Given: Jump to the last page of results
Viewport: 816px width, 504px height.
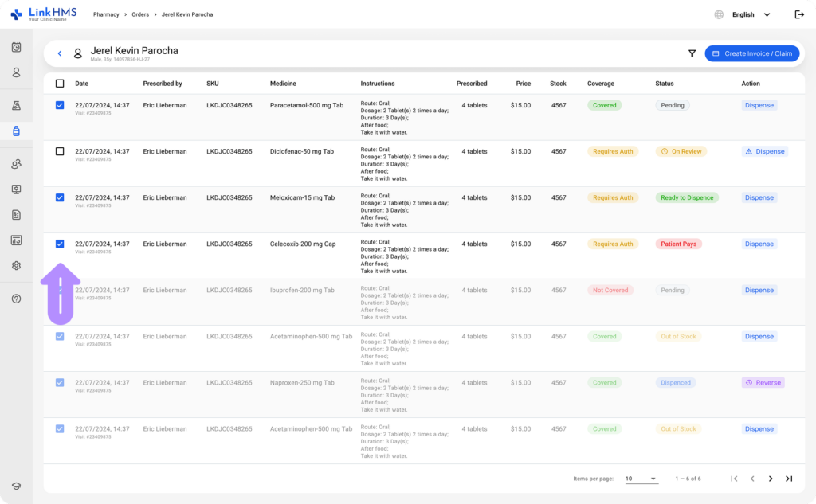Looking at the screenshot, I should (789, 479).
